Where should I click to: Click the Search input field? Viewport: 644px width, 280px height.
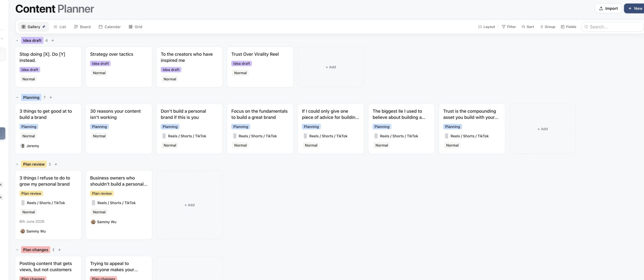[613, 27]
